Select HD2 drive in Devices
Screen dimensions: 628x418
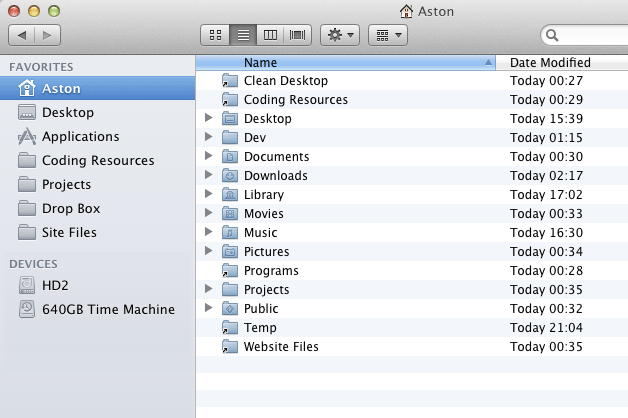[x=55, y=285]
